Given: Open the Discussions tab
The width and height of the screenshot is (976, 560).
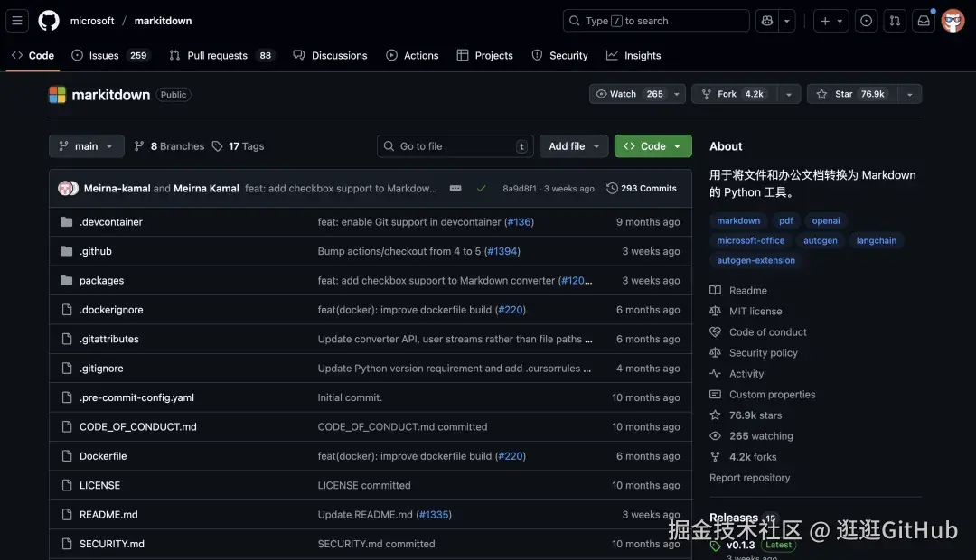Looking at the screenshot, I should point(331,55).
